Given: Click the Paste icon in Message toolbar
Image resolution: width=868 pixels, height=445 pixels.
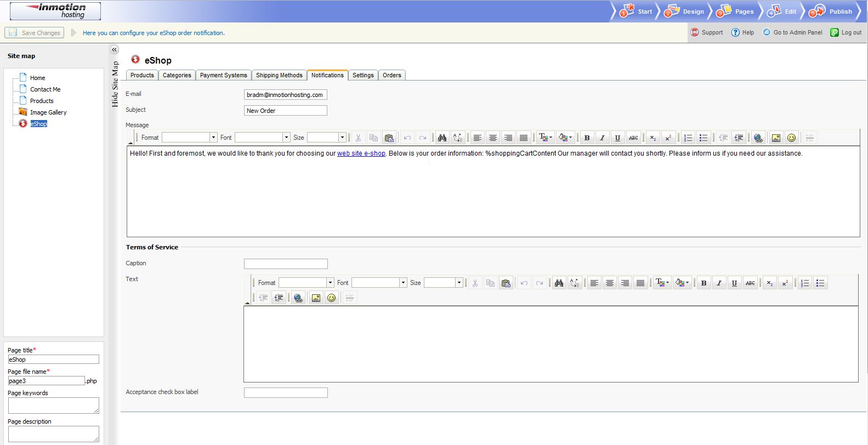Looking at the screenshot, I should pyautogui.click(x=389, y=138).
